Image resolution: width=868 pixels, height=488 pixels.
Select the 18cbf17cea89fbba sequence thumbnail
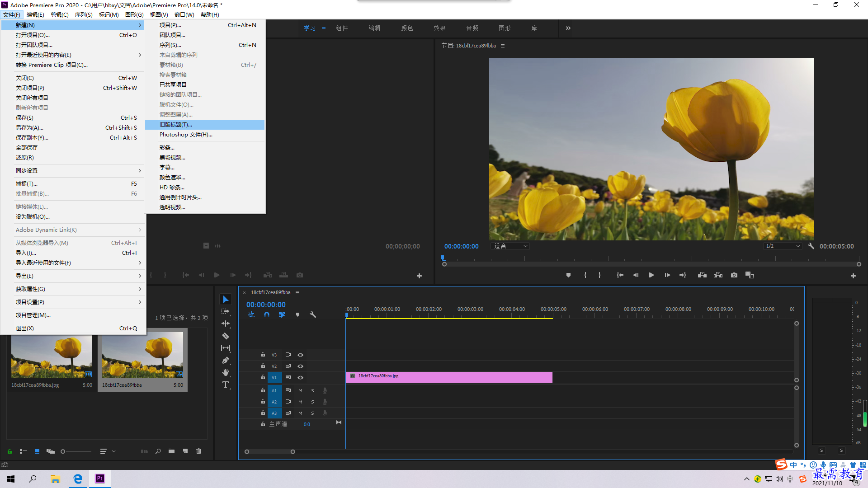pyautogui.click(x=142, y=355)
